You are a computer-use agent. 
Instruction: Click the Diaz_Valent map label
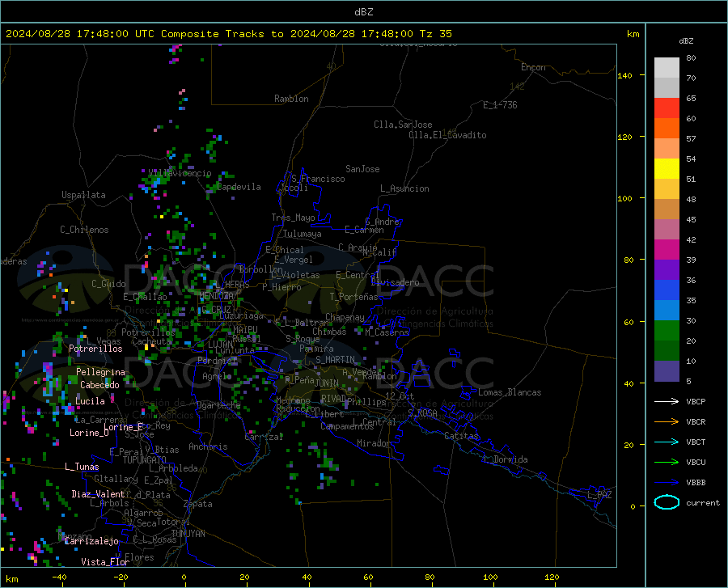[98, 494]
